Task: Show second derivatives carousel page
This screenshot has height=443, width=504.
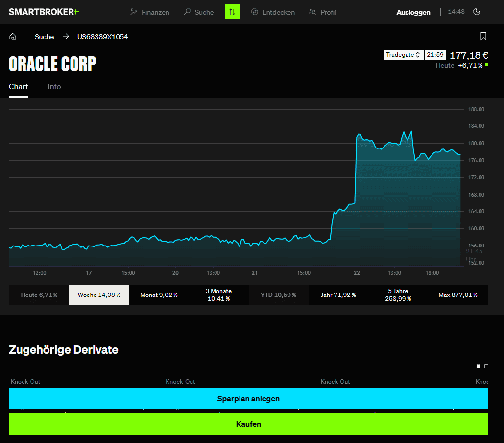Action: click(x=486, y=366)
